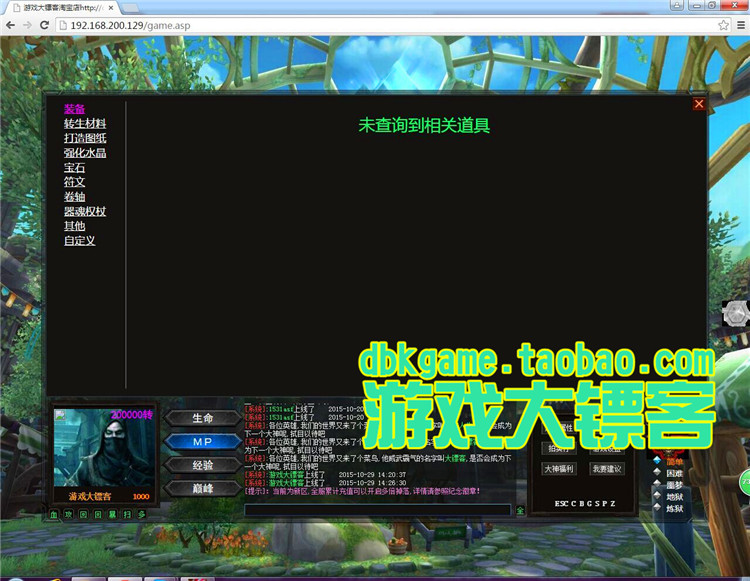
Task: Open the 符文 runes category
Action: [74, 182]
